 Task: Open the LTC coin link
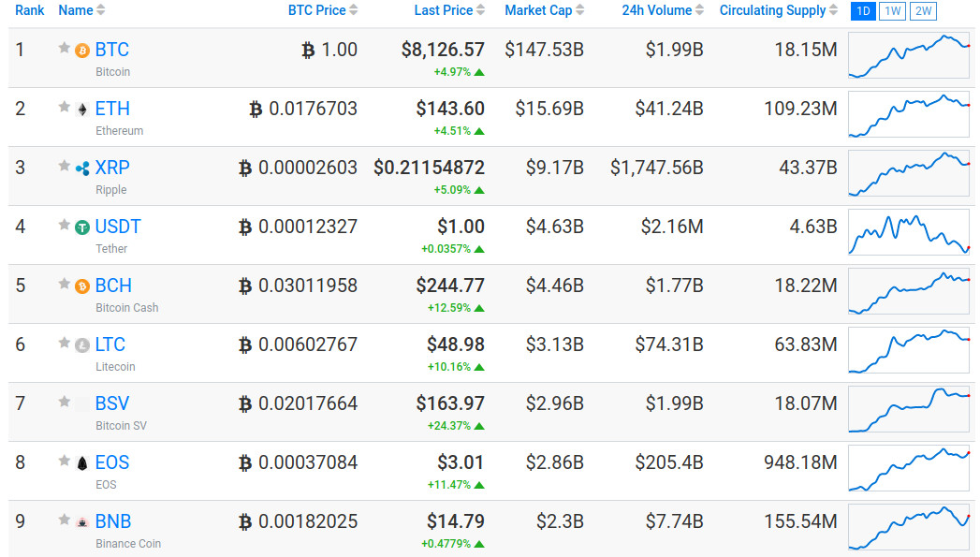pos(110,344)
